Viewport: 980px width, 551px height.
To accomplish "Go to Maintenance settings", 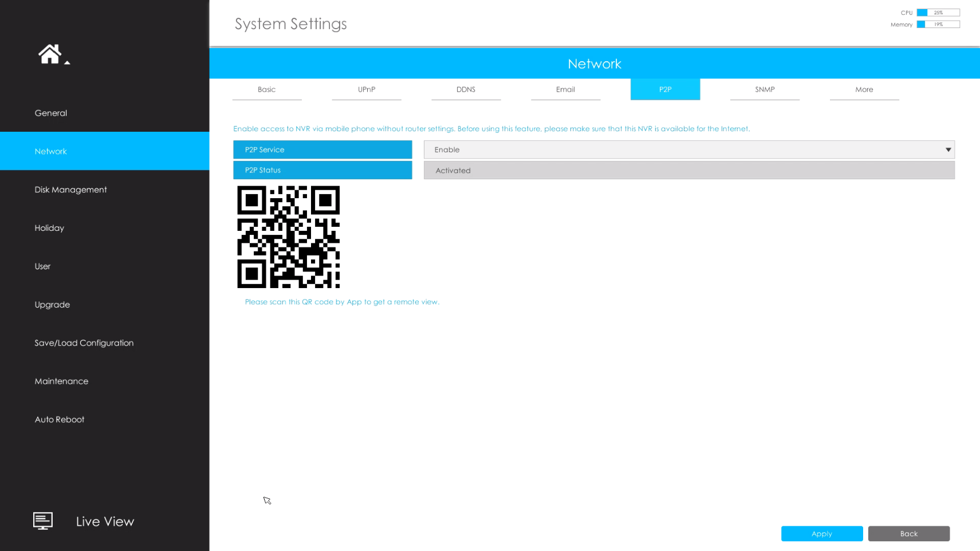I will 104,381.
